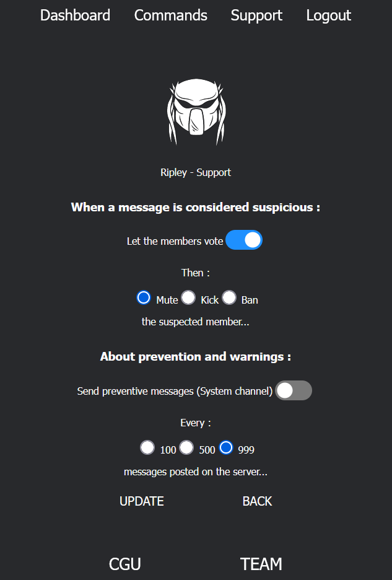Viewport: 392px width, 580px height.
Task: Click the "Let the members vote" label text
Action: pos(175,241)
